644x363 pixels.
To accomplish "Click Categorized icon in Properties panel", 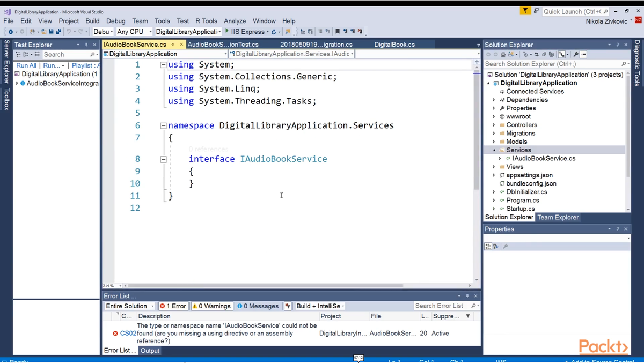I will pos(488,246).
